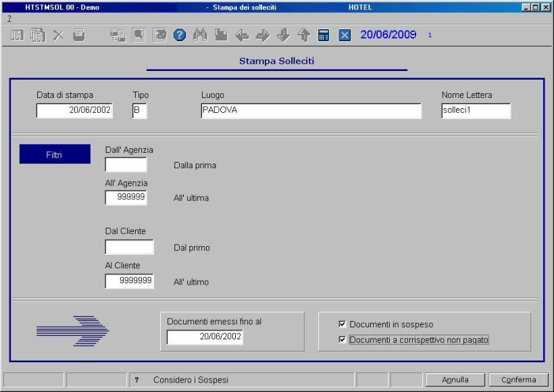
Task: Open the calculator icon in toolbar
Action: coord(324,34)
